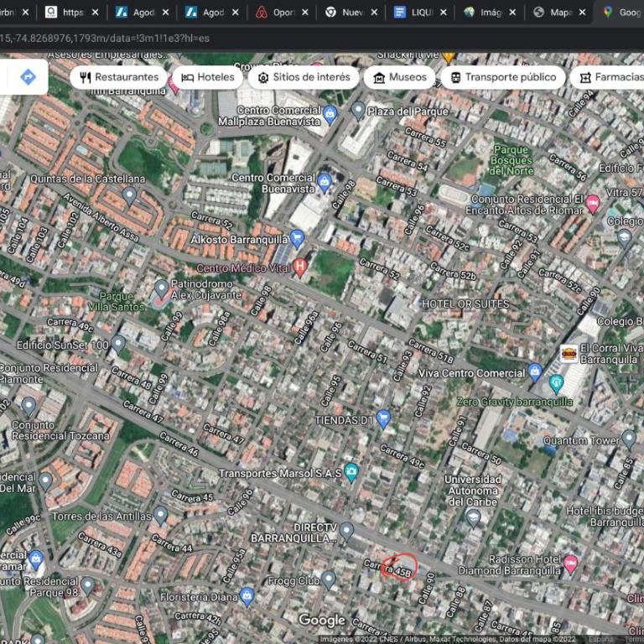Show Transporte público places
Image resolution: width=644 pixels, height=644 pixels.
click(x=502, y=77)
